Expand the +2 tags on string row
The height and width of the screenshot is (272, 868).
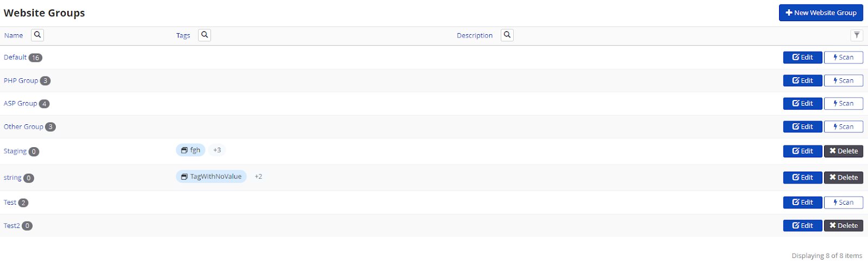pos(258,176)
